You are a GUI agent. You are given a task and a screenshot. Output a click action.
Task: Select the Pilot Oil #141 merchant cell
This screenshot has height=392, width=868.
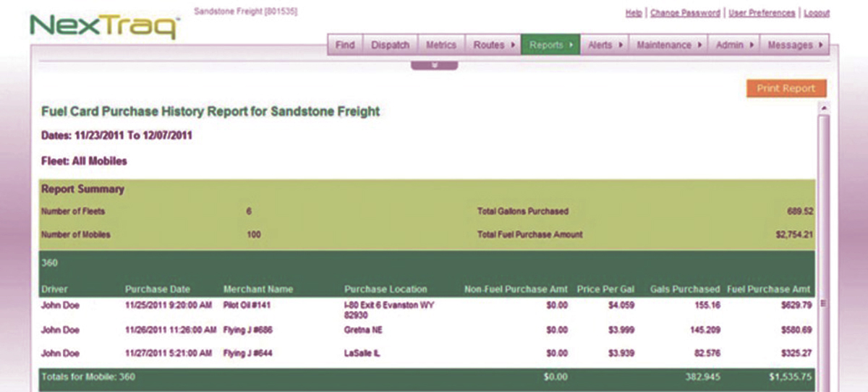point(247,305)
